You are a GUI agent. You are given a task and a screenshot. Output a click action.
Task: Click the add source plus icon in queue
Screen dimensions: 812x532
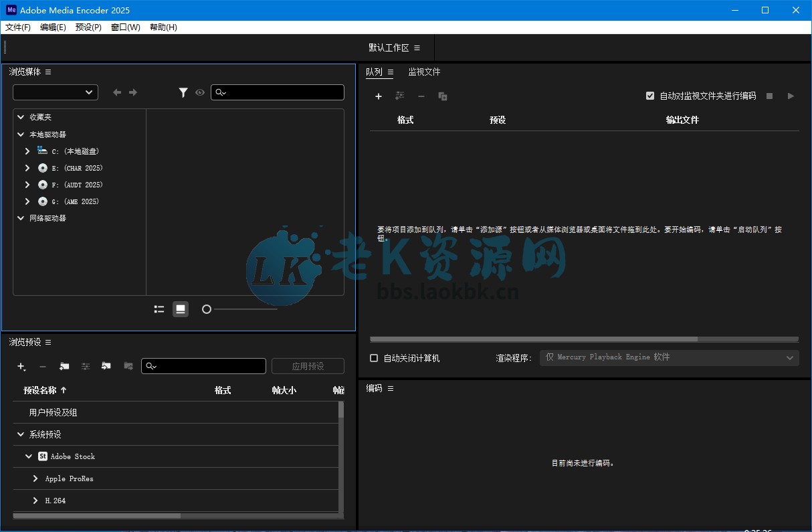click(378, 96)
